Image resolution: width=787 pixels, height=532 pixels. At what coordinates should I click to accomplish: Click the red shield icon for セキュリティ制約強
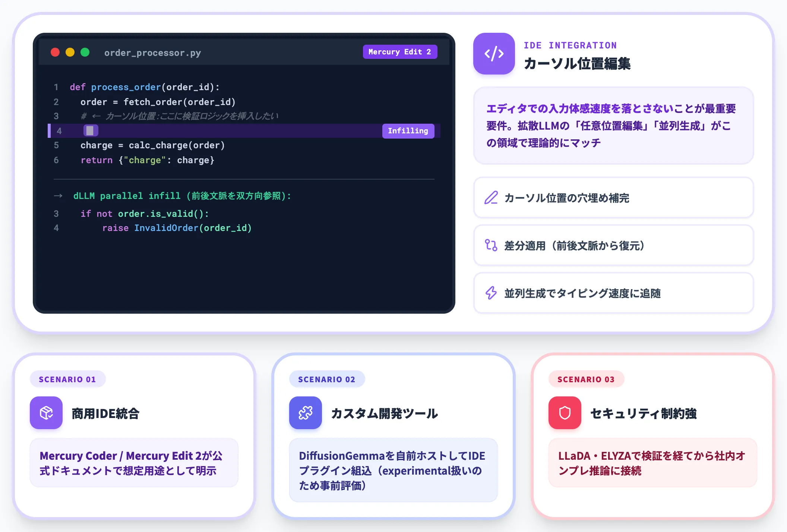pos(565,413)
